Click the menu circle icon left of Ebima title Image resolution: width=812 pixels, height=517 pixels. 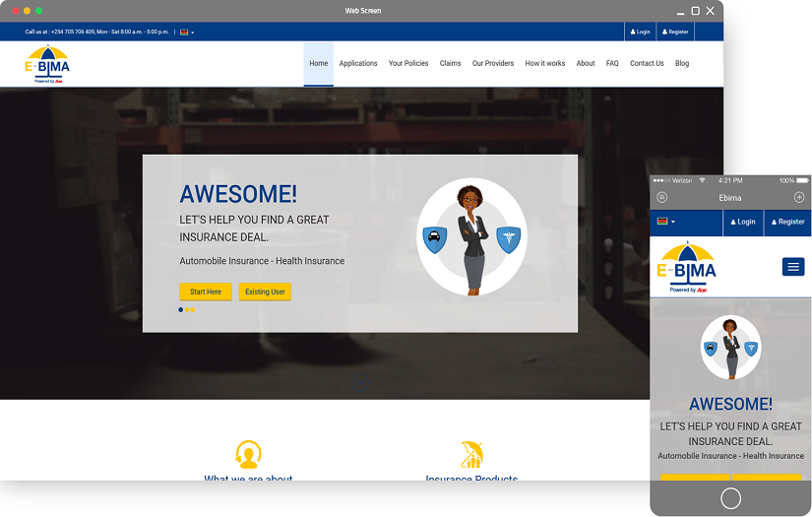(661, 197)
